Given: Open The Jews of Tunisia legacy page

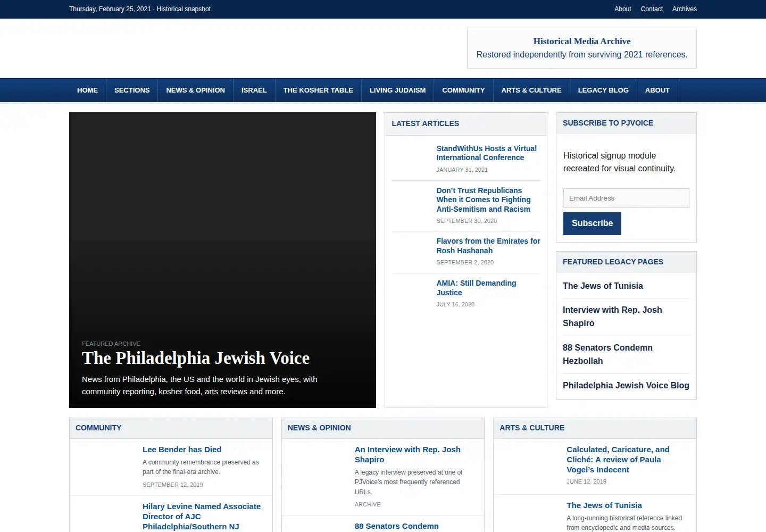Looking at the screenshot, I should click(x=603, y=286).
